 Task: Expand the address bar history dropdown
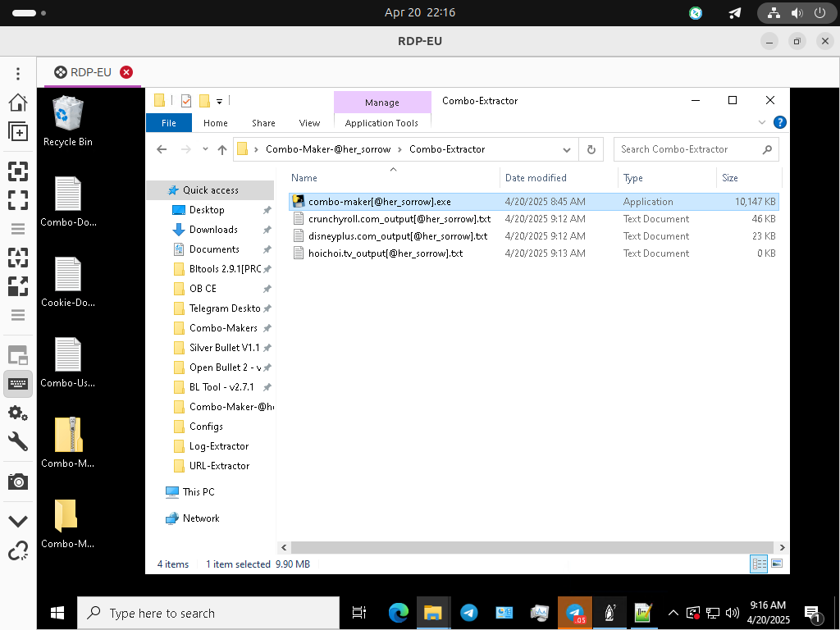pos(567,149)
